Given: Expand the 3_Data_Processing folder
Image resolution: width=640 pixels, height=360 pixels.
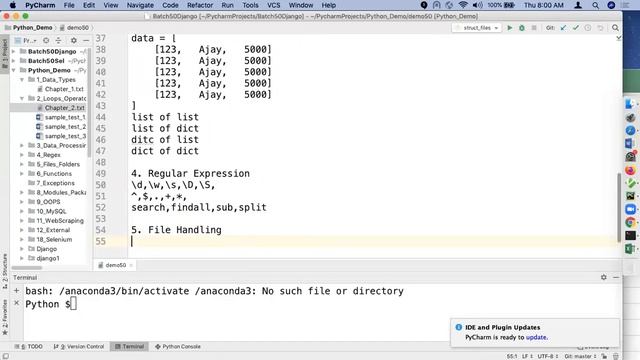Looking at the screenshot, I should 22,145.
